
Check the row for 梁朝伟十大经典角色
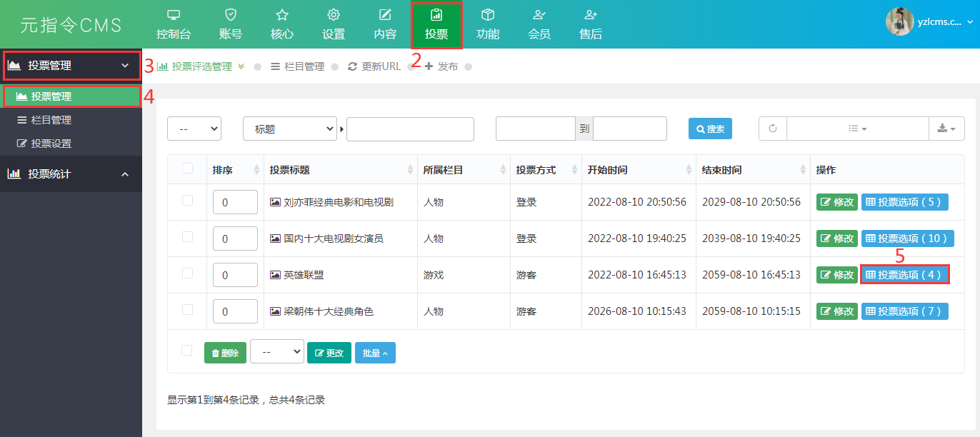click(187, 310)
